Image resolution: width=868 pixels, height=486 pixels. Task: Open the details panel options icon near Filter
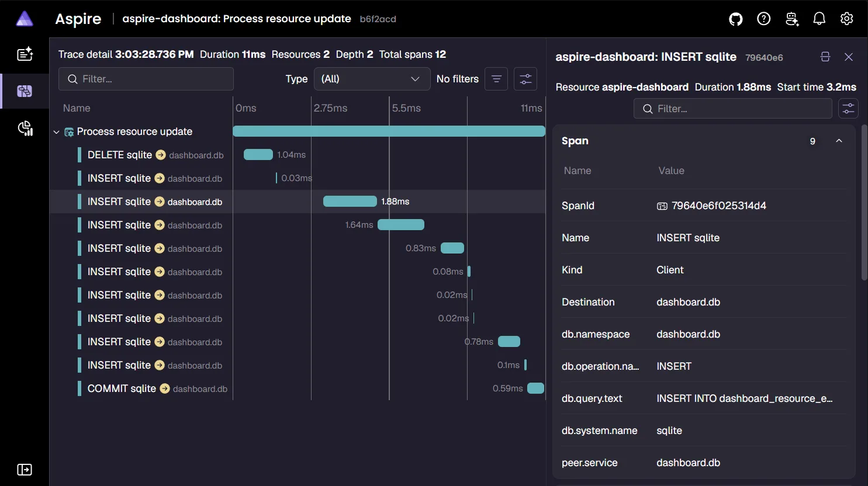point(848,108)
